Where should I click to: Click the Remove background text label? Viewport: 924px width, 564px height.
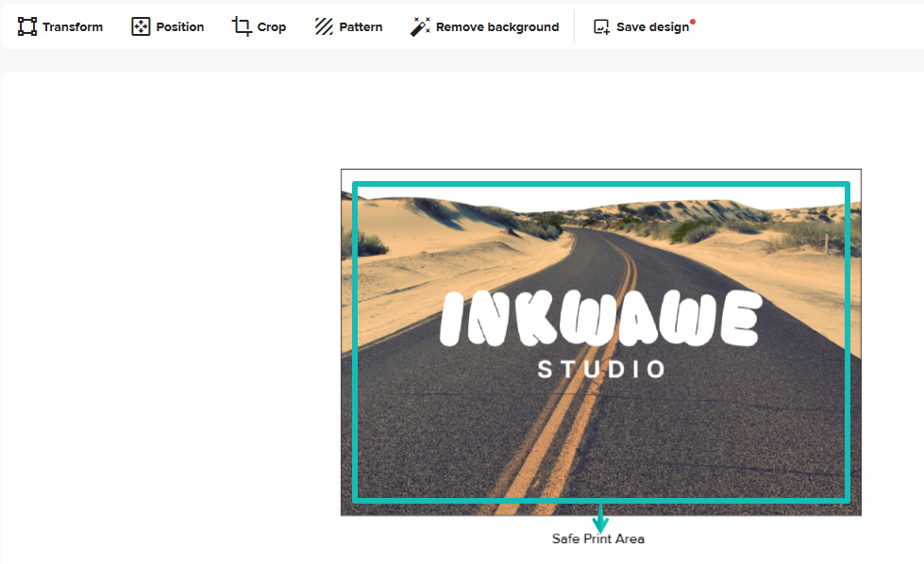497,27
